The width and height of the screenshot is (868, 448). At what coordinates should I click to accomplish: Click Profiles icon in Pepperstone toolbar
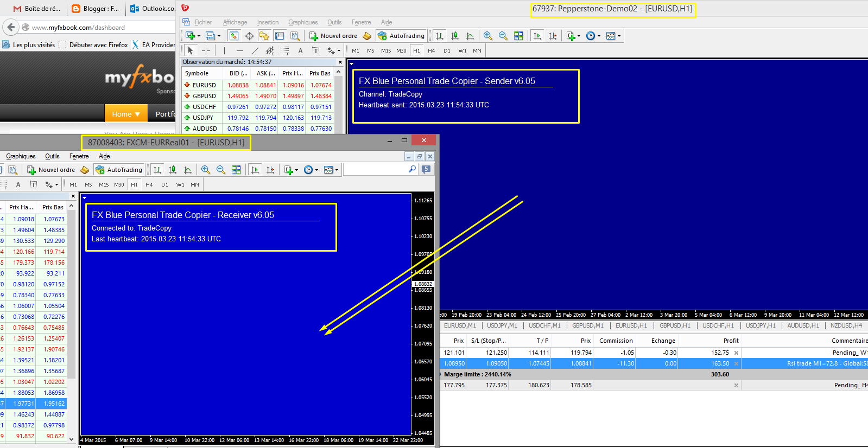pos(210,36)
